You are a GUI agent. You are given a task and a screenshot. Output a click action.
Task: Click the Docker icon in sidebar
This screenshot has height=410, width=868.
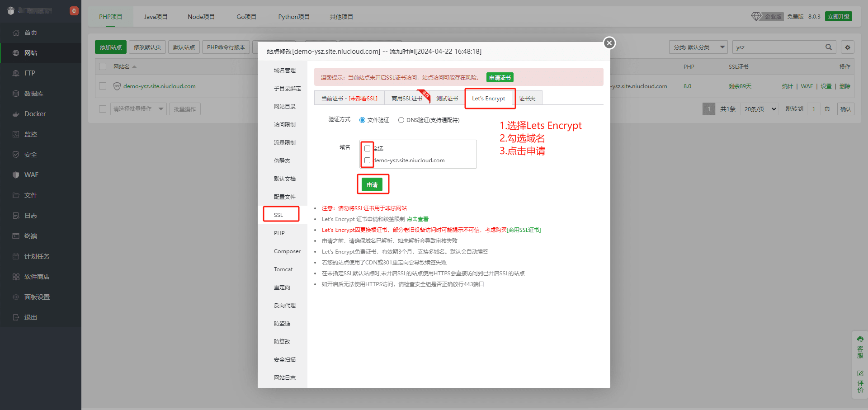point(16,114)
